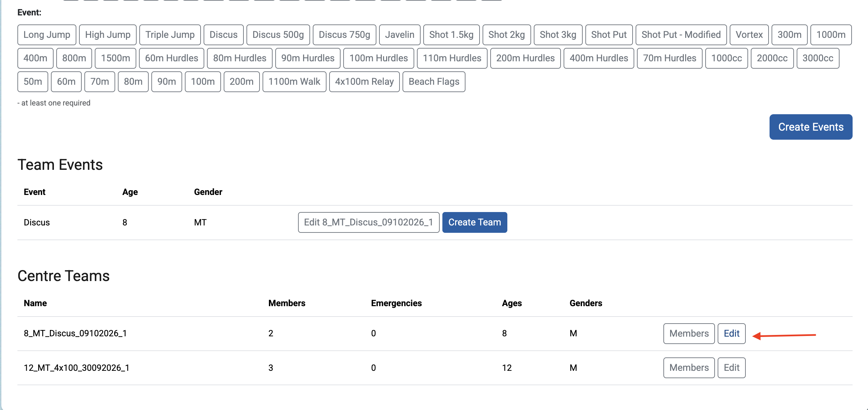Select the 100m event button
The height and width of the screenshot is (410, 868).
(203, 82)
